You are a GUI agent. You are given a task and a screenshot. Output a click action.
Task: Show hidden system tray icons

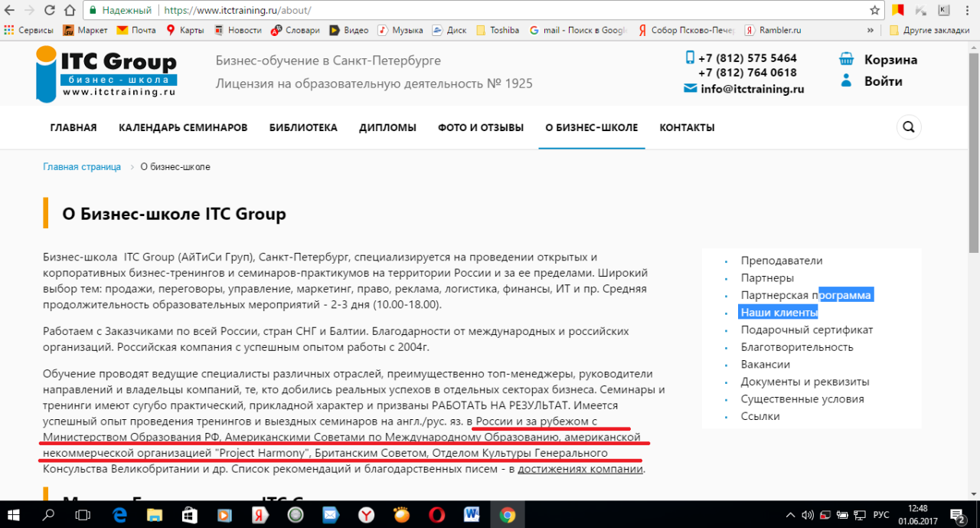click(791, 514)
